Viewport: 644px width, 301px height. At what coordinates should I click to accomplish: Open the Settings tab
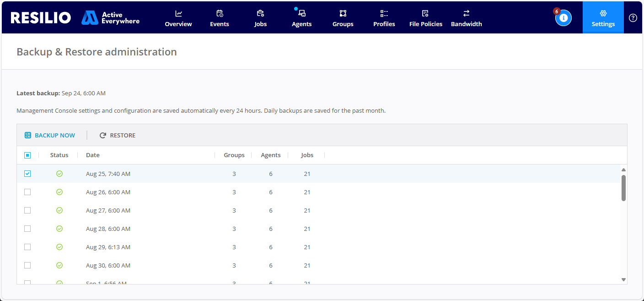tap(603, 18)
